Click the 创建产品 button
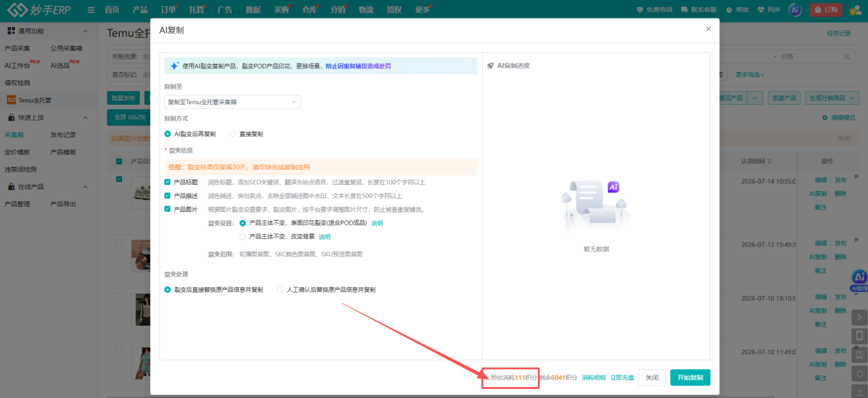 click(784, 98)
